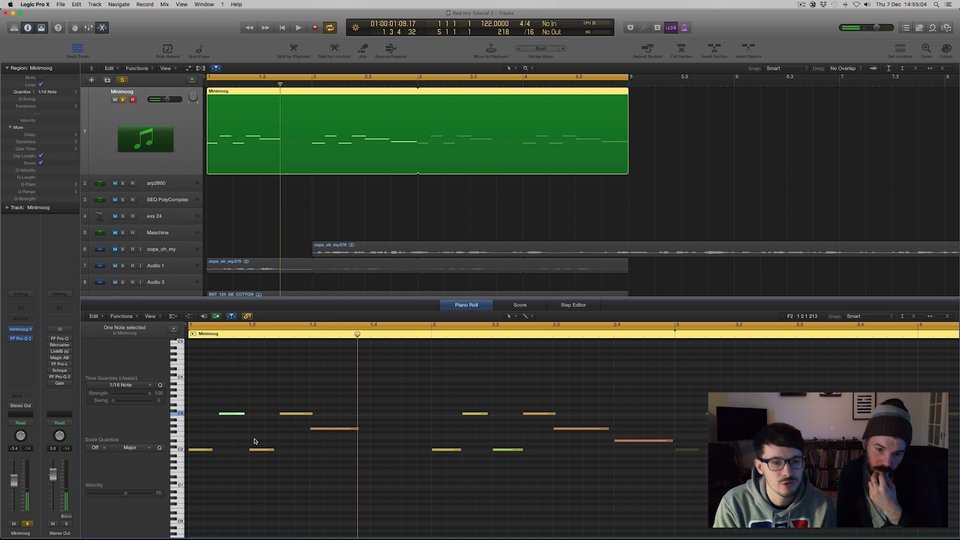The image size is (960, 540).
Task: Toggle the Score checkbox in inspector
Action: pyautogui.click(x=41, y=162)
